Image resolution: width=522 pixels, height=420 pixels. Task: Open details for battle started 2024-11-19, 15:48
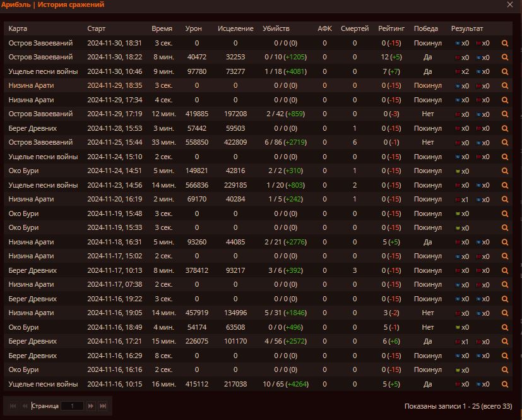coord(505,213)
